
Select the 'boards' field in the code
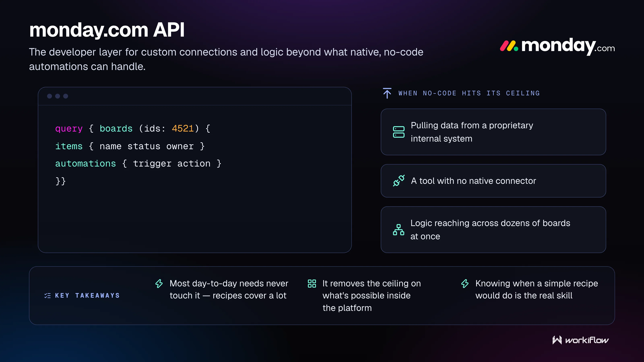pyautogui.click(x=116, y=129)
